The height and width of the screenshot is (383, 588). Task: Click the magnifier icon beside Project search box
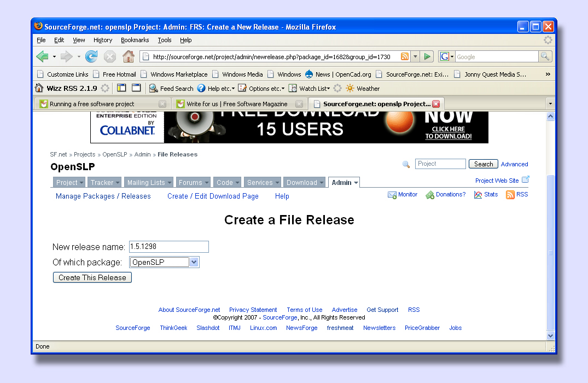(x=406, y=164)
